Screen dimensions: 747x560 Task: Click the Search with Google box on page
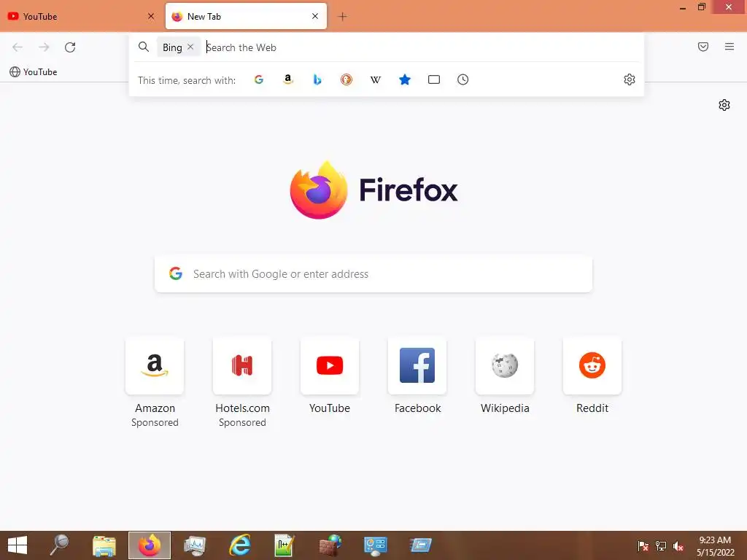373,274
